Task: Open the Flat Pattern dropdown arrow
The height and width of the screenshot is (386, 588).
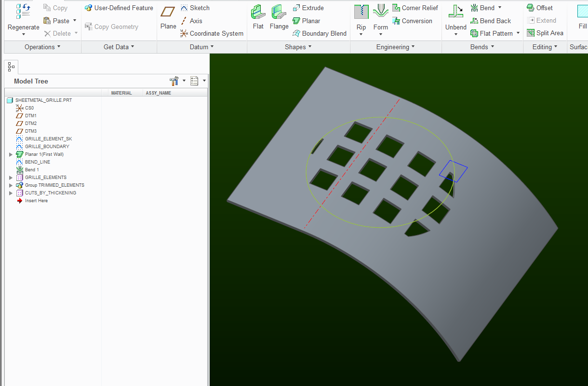Action: click(518, 33)
